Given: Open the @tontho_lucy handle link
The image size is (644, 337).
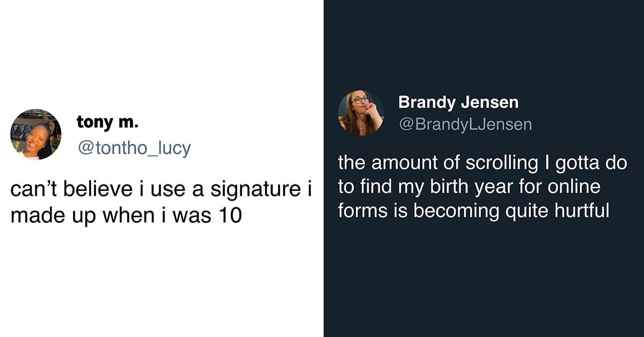Looking at the screenshot, I should point(134,148).
